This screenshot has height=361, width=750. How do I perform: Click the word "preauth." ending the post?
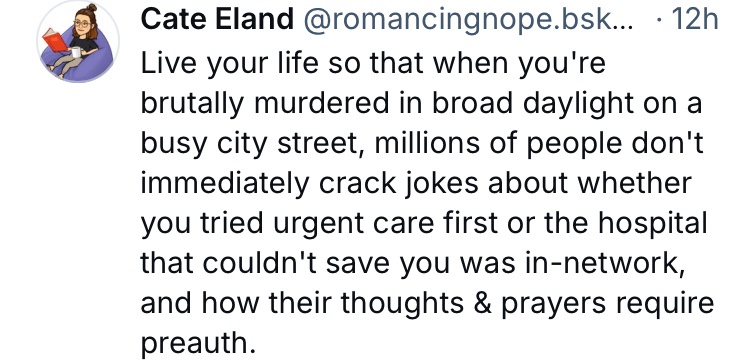196,343
